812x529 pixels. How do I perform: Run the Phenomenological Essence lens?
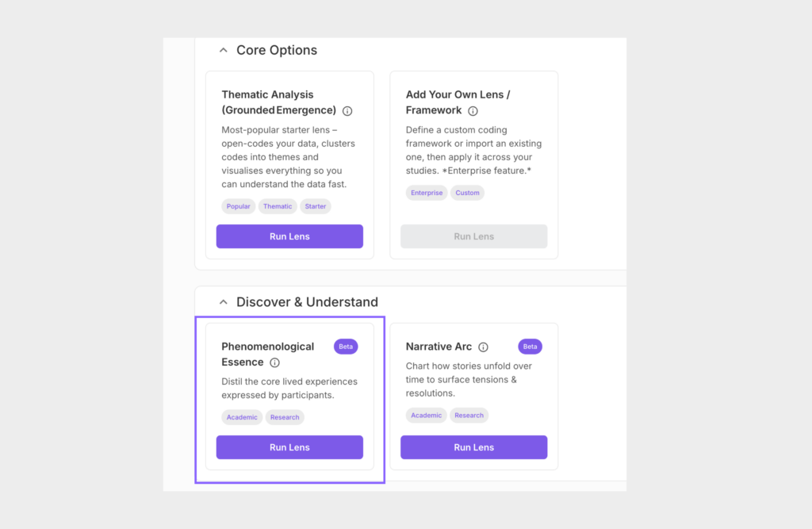[x=289, y=447]
